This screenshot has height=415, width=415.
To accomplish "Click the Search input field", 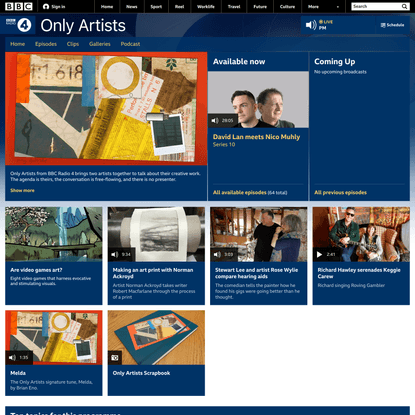I will pyautogui.click(x=376, y=6).
